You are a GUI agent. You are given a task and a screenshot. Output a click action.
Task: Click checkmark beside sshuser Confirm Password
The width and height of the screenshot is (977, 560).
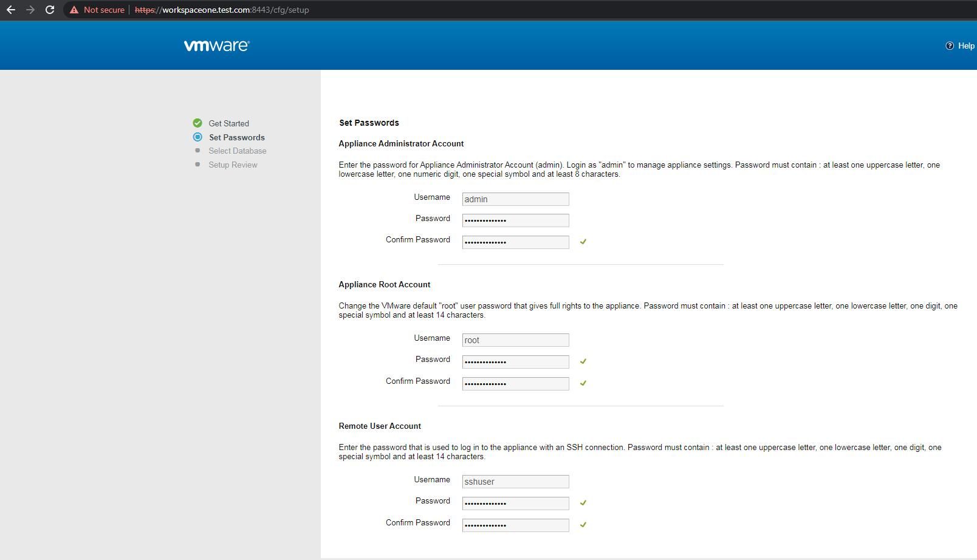coord(583,525)
